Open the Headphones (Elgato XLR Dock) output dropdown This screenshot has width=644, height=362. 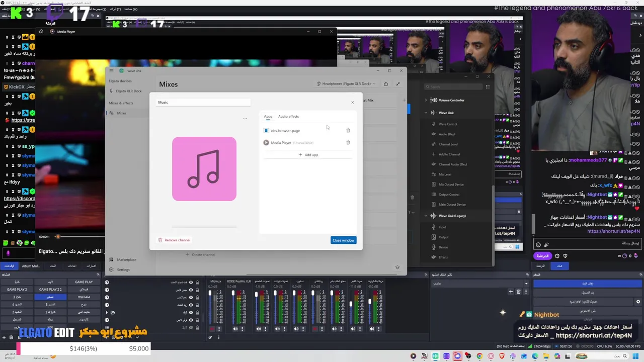coord(346,84)
